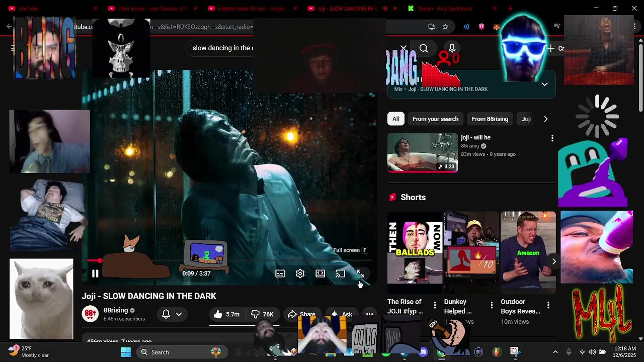Open the Windows Start menu
The image size is (644, 362).
pos(126,352)
